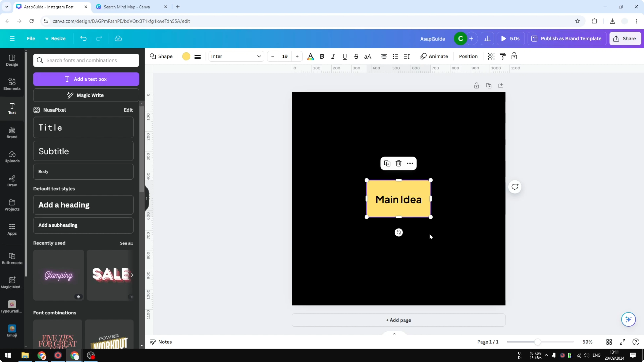The image size is (644, 362).
Task: Open the Emoji app
Action: 12,331
